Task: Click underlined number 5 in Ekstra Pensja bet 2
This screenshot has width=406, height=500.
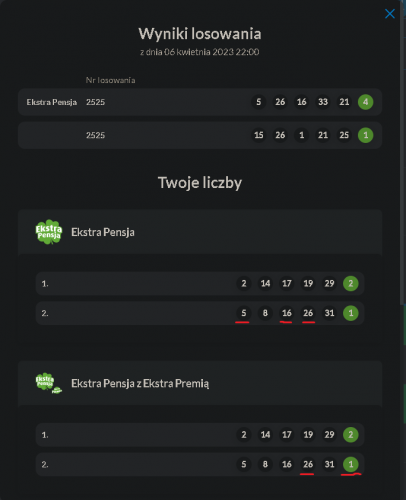Action: point(244,313)
